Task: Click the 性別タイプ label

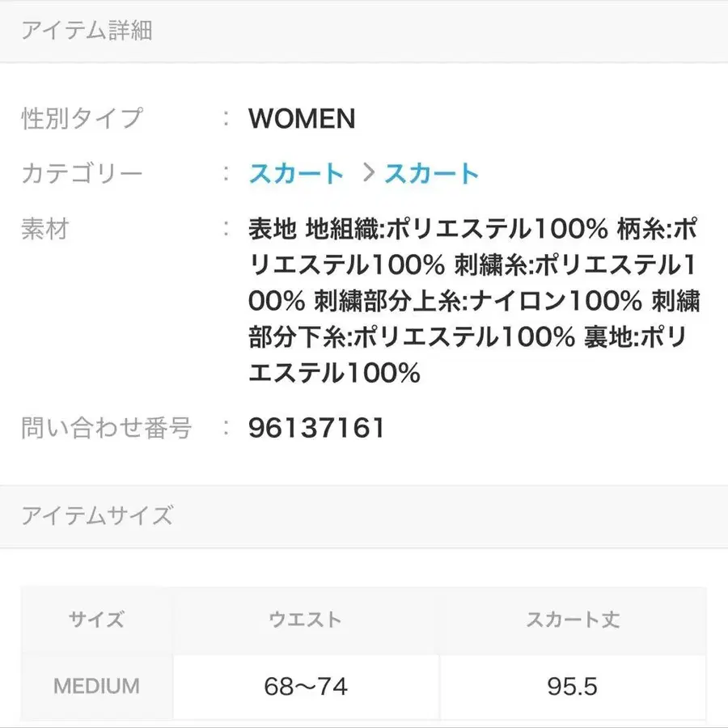Action: pos(83,118)
